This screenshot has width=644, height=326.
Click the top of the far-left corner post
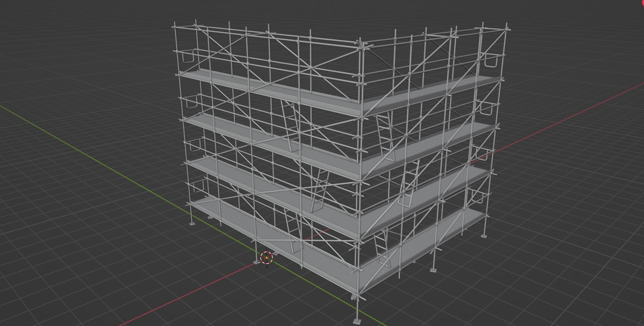click(x=174, y=25)
